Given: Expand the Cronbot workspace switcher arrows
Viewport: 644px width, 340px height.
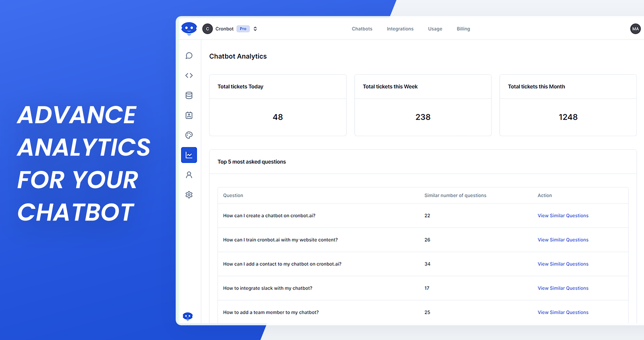Looking at the screenshot, I should click(x=255, y=29).
